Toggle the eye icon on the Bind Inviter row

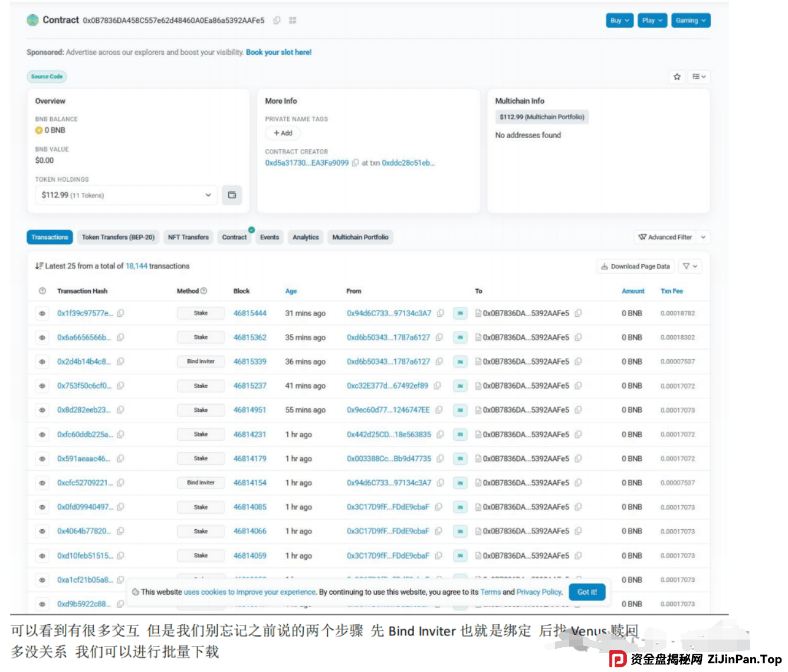42,362
